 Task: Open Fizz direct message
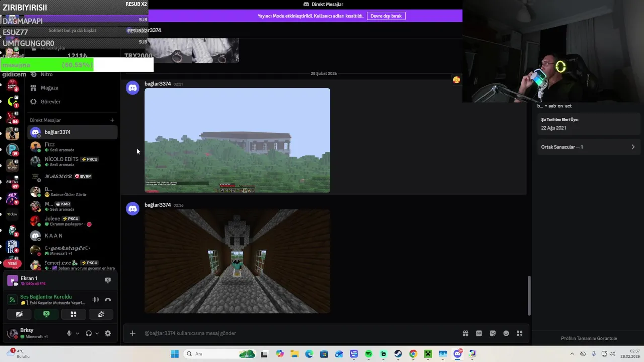tap(72, 147)
